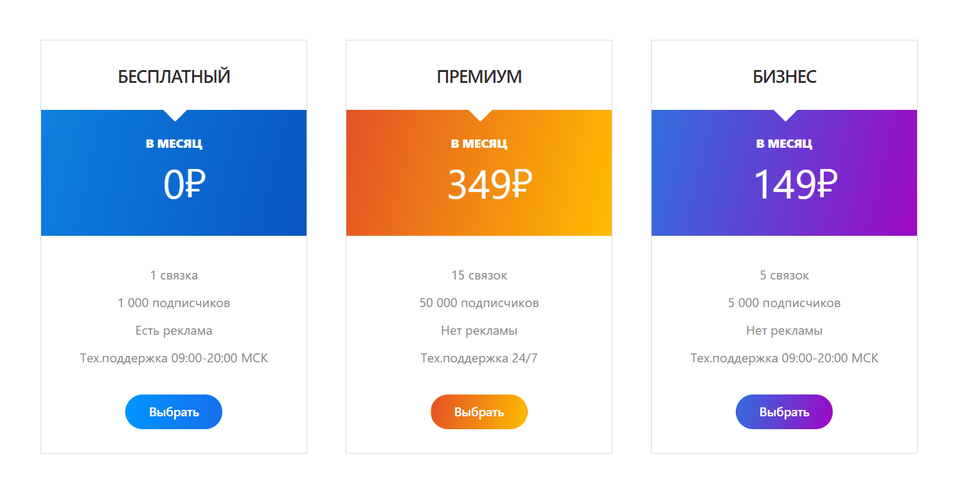Click the Выбрать button for Бесплатный plan

click(x=174, y=412)
